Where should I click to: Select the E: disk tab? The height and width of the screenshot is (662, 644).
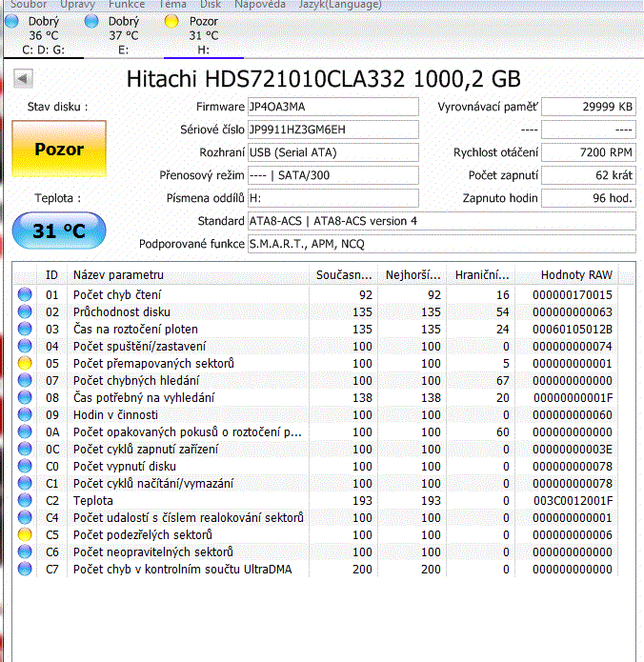(123, 36)
